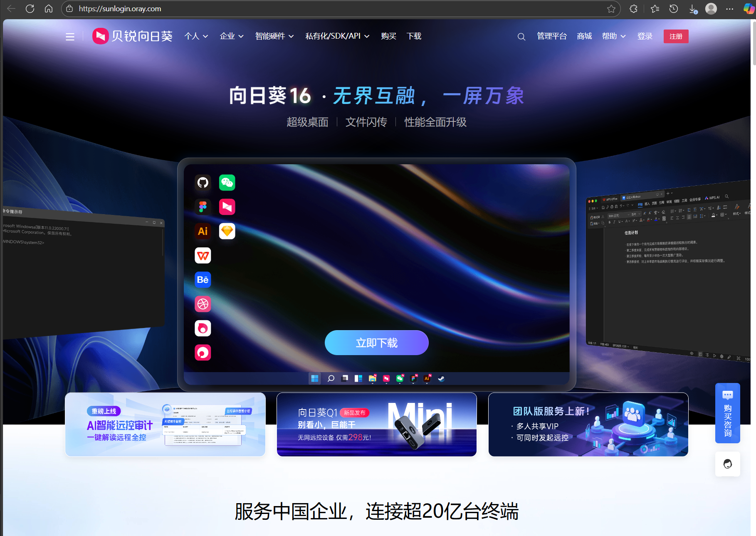756x536 pixels.
Task: Expand the 个人 dropdown menu
Action: [196, 36]
